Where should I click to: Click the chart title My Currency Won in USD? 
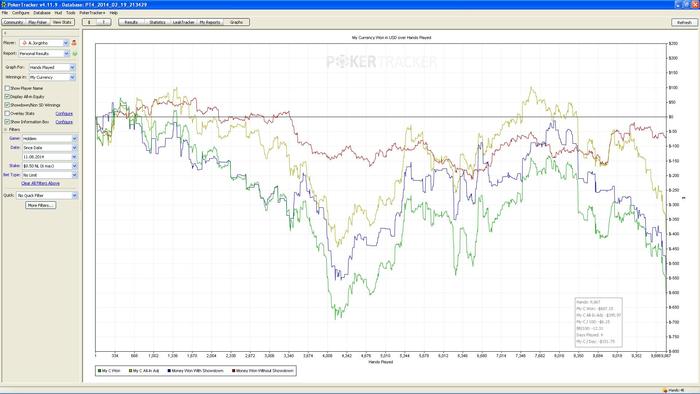pyautogui.click(x=392, y=38)
